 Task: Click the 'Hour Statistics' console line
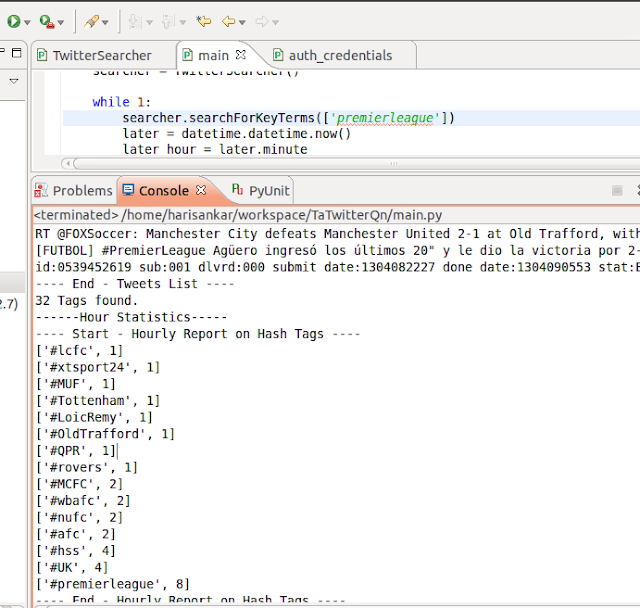tap(131, 317)
